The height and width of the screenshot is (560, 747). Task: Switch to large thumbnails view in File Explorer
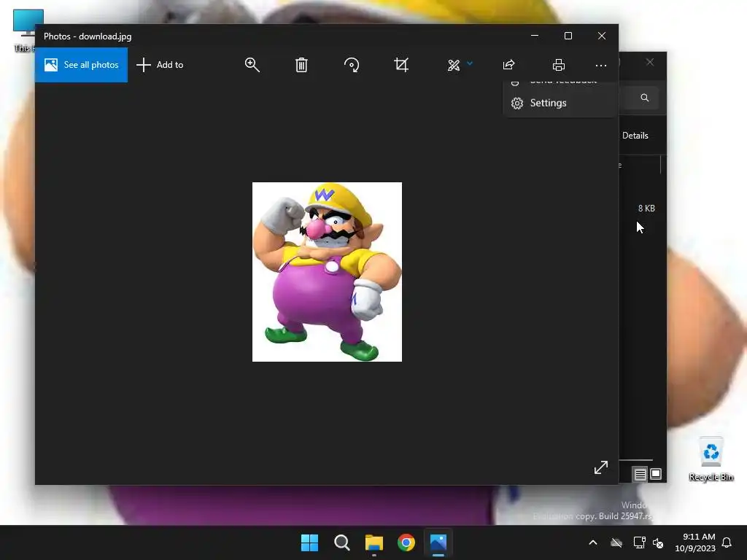[x=656, y=474]
